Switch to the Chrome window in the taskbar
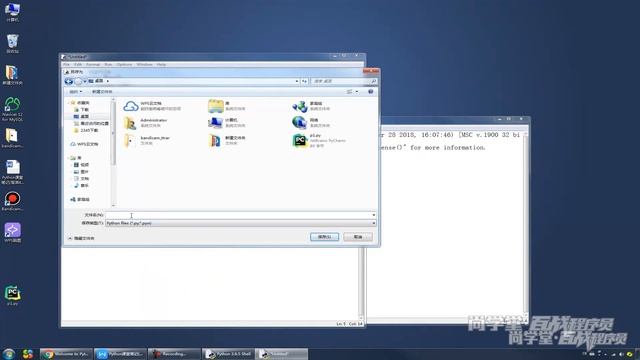640x360 pixels. point(66,354)
